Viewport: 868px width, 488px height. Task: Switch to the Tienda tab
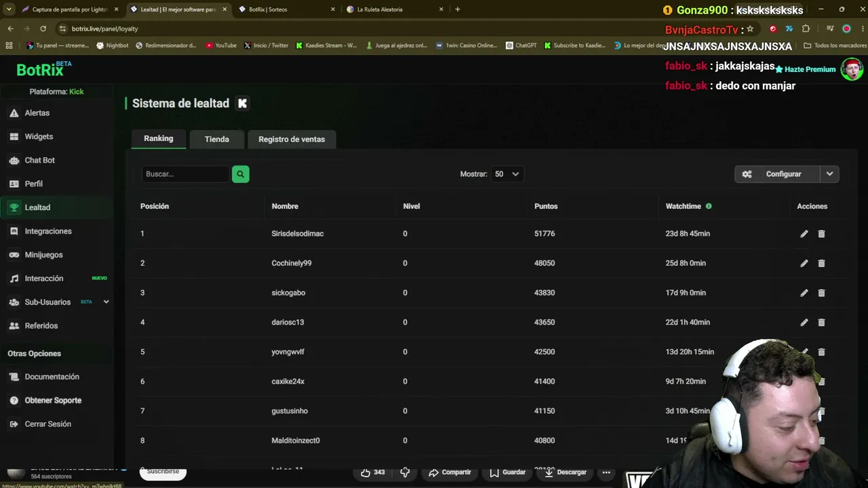pos(217,139)
